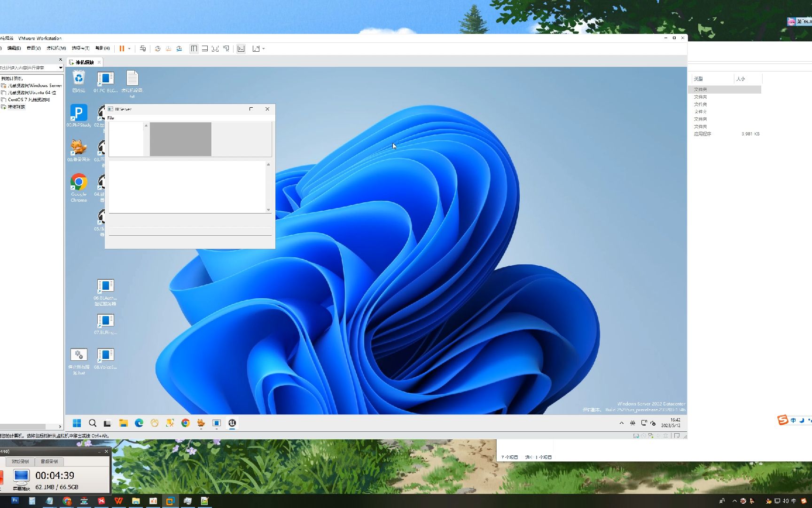Click the VMware library search field

click(28, 68)
